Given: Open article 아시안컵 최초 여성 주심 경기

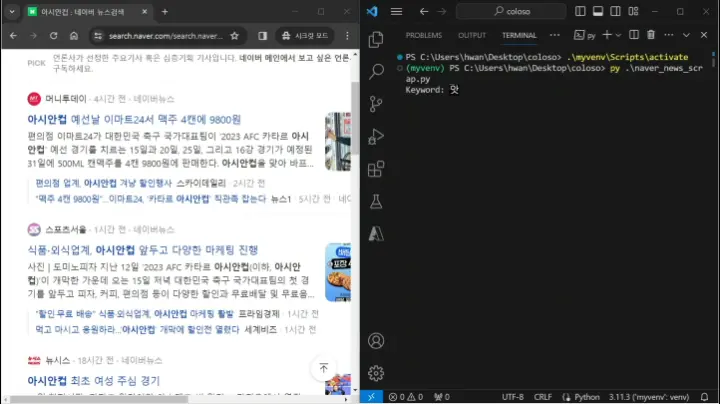Looking at the screenshot, I should point(94,381).
